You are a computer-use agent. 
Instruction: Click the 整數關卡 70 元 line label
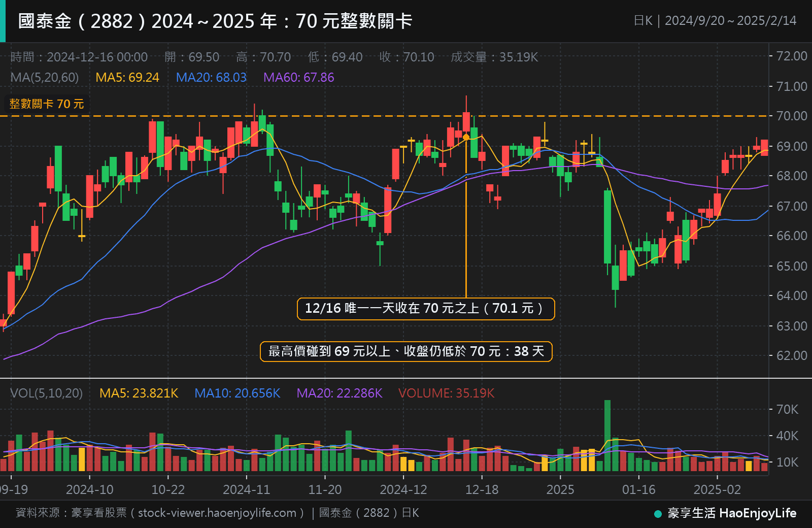[47, 104]
